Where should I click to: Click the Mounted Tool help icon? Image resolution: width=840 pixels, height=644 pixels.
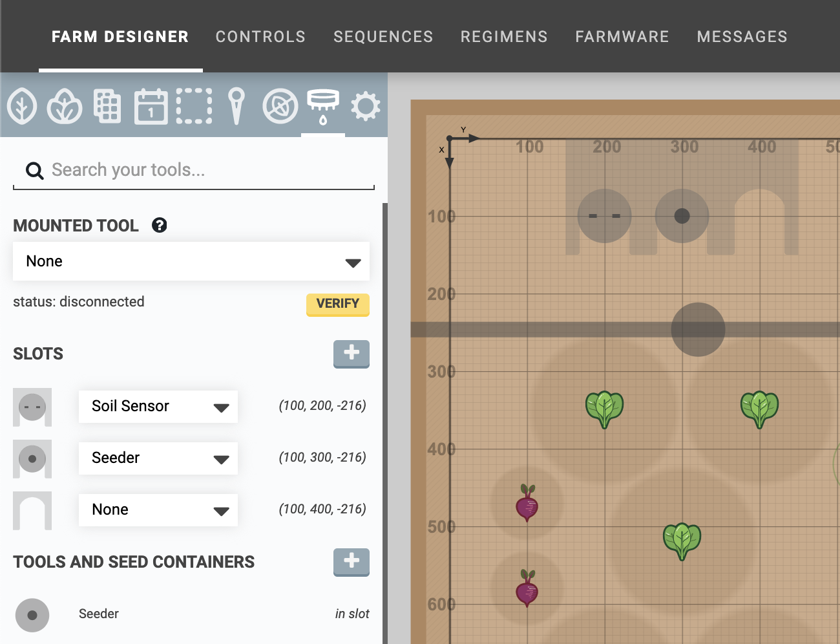(159, 225)
